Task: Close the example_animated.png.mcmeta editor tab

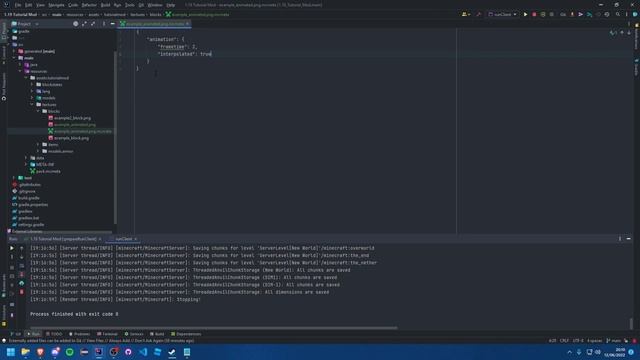Action: tap(187, 24)
